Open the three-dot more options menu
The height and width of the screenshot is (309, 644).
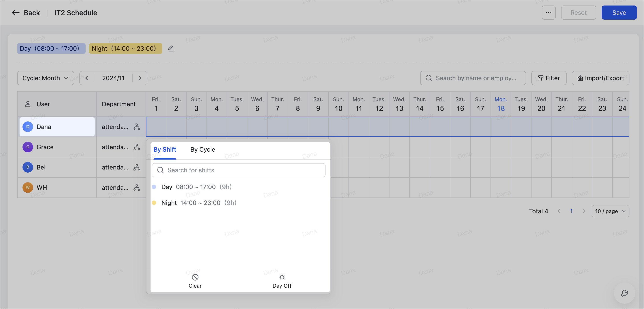point(549,13)
